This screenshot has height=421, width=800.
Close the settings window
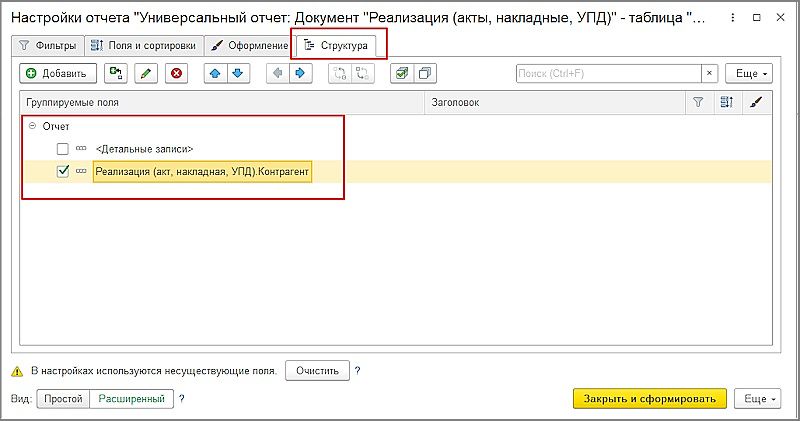click(780, 17)
